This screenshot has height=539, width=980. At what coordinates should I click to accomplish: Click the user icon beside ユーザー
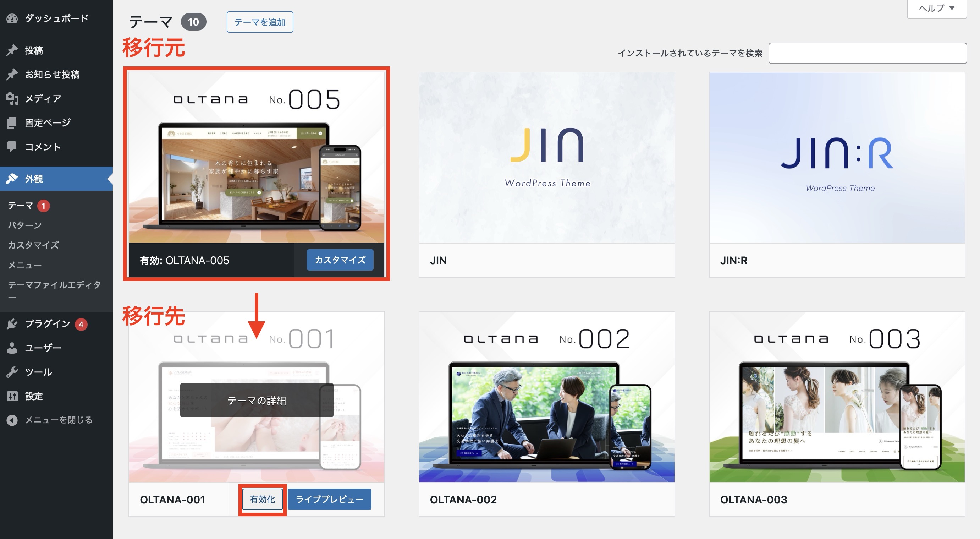pos(12,348)
